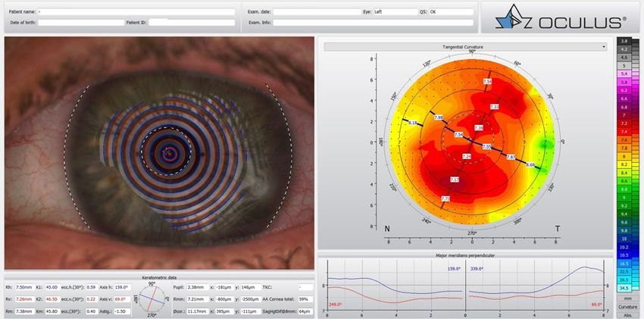Select the 34.5 color scale swatch
Screen dimensions: 644x319
(x=624, y=288)
